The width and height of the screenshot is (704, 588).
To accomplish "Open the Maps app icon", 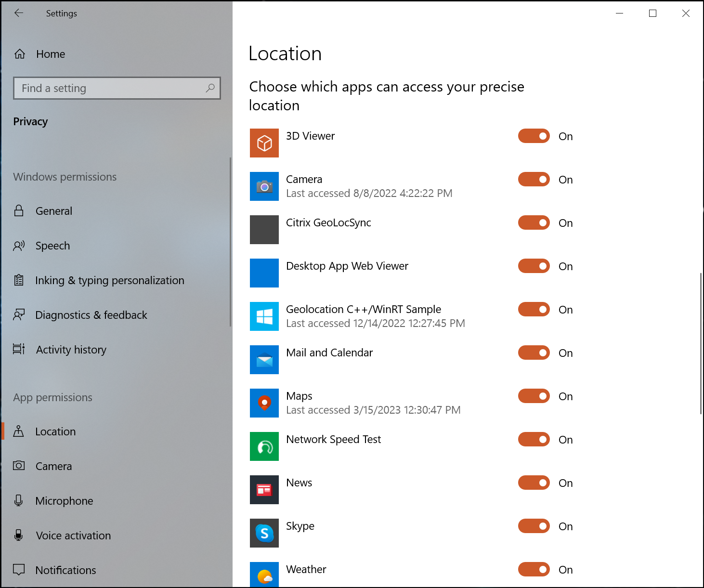I will click(264, 403).
